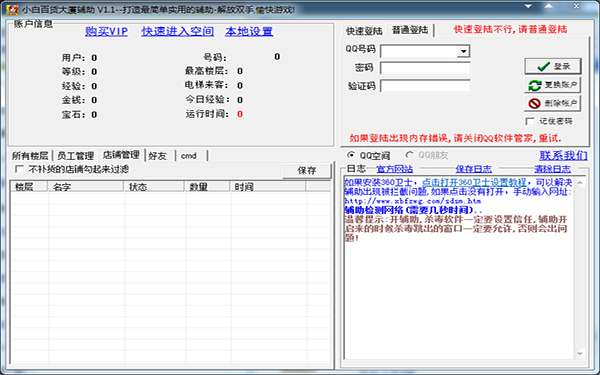Screen dimensions: 600x375
Task: Click the 保存日志 link
Action: 474,169
